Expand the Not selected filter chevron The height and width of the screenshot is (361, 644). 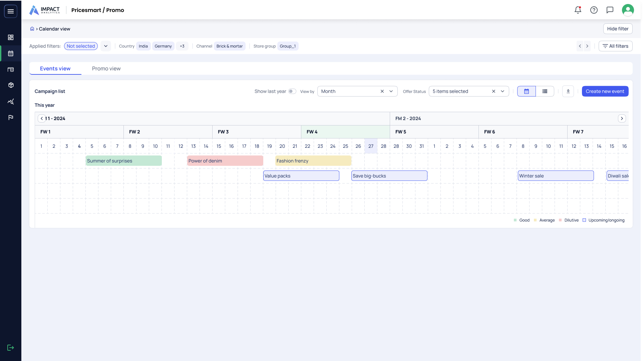point(106,46)
